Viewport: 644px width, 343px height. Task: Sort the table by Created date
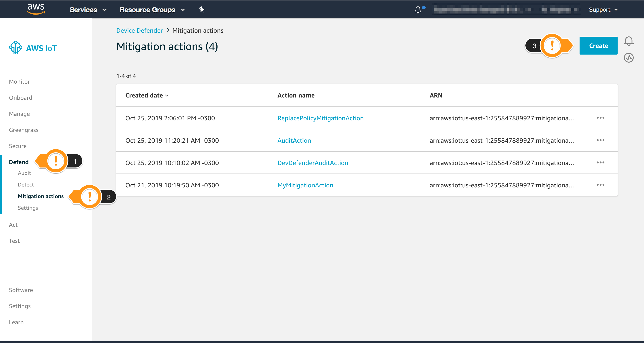pos(147,95)
